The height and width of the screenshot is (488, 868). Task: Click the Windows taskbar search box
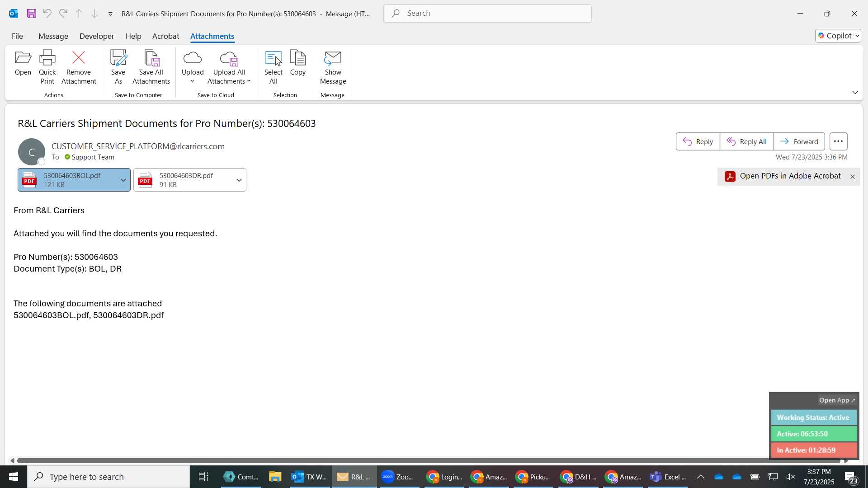108,477
